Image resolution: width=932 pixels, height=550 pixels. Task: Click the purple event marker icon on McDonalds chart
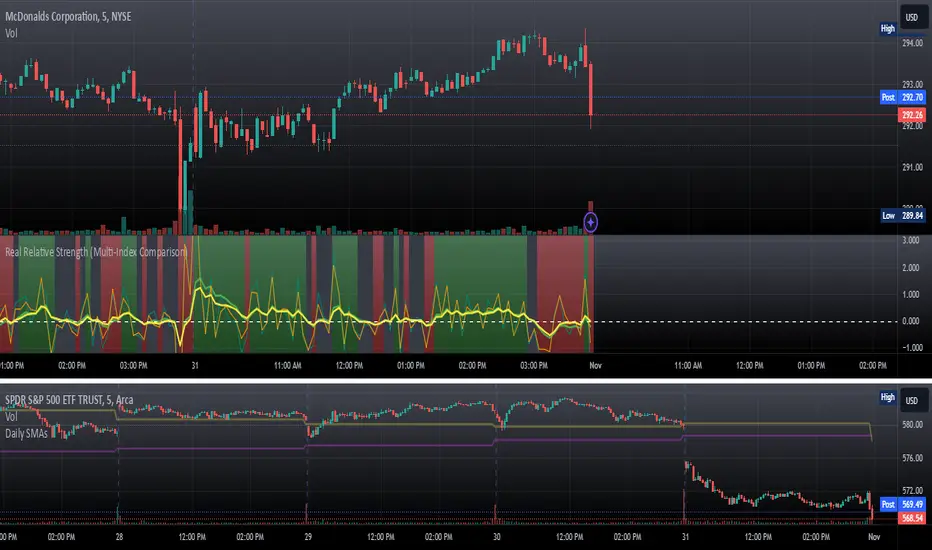[x=590, y=222]
